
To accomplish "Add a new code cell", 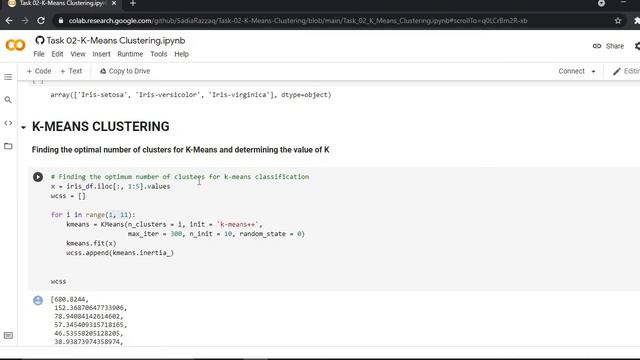I will [39, 71].
